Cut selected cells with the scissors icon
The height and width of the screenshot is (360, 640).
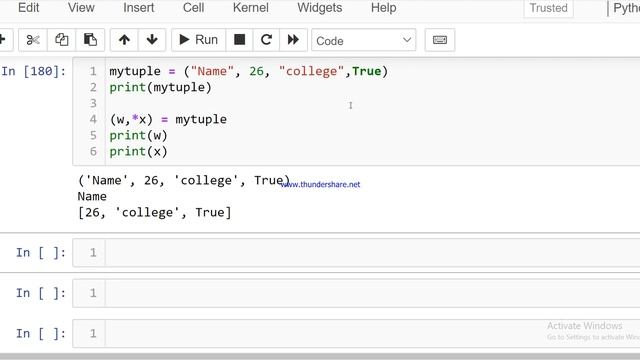click(x=33, y=40)
